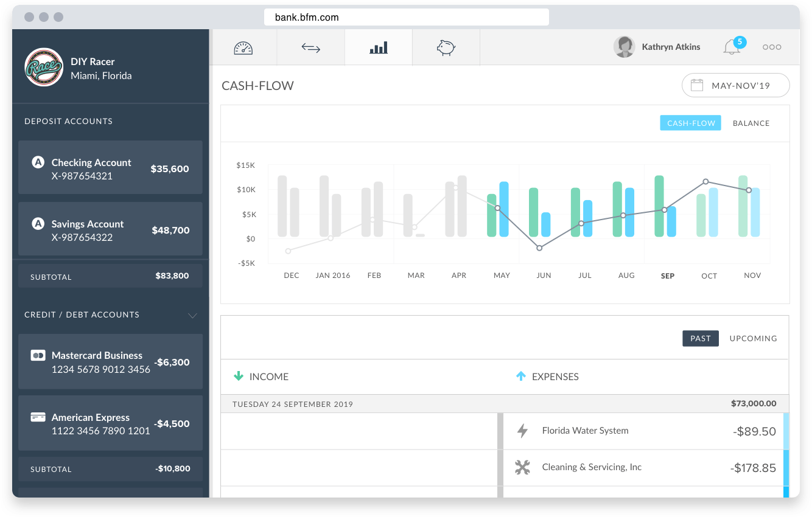Click the browser address bar bank.bfm.com
Screen dimensions: 812x517
coord(406,17)
